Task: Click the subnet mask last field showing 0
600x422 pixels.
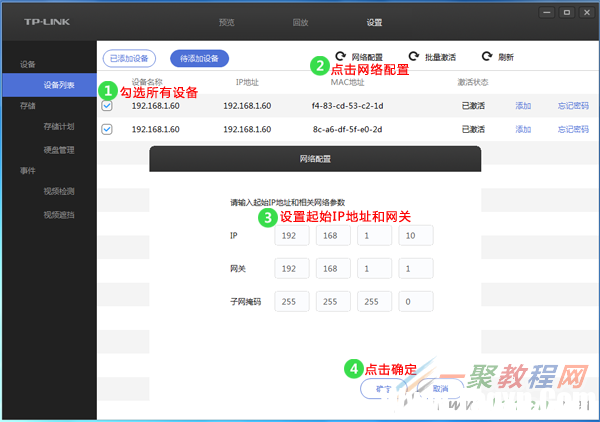Action: point(416,301)
